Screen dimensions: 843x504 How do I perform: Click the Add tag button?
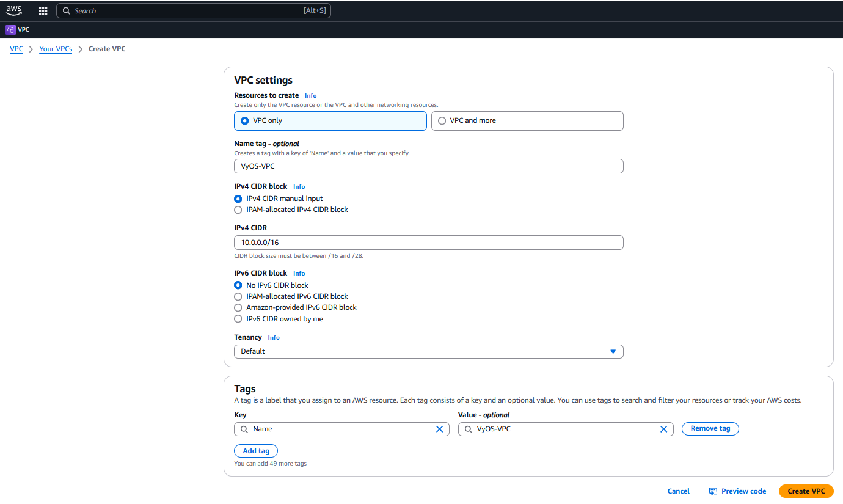tap(256, 451)
